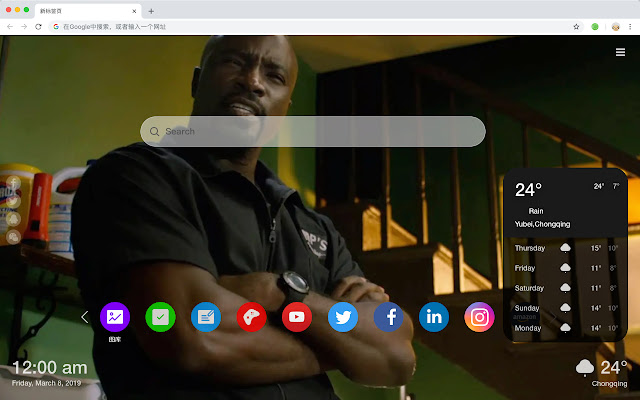Click into the center Search box
640x400 pixels.
coord(313,131)
